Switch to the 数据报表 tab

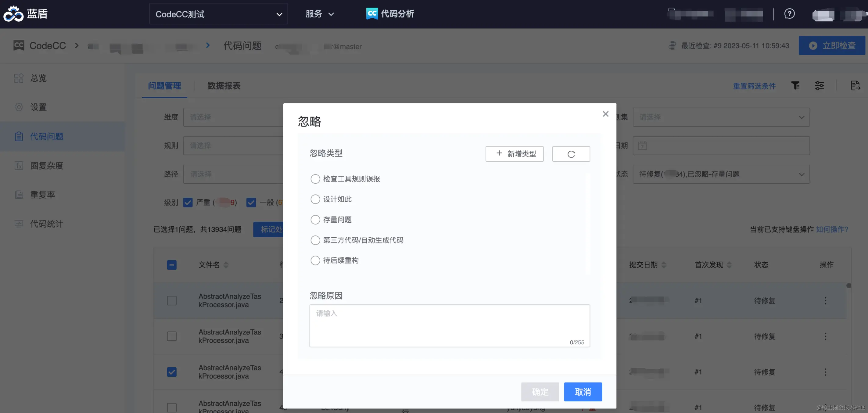click(224, 86)
